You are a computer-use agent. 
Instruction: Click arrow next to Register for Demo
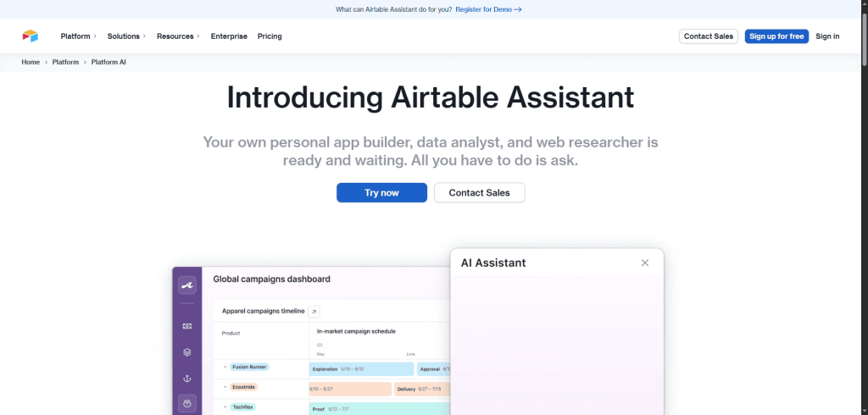pyautogui.click(x=518, y=9)
